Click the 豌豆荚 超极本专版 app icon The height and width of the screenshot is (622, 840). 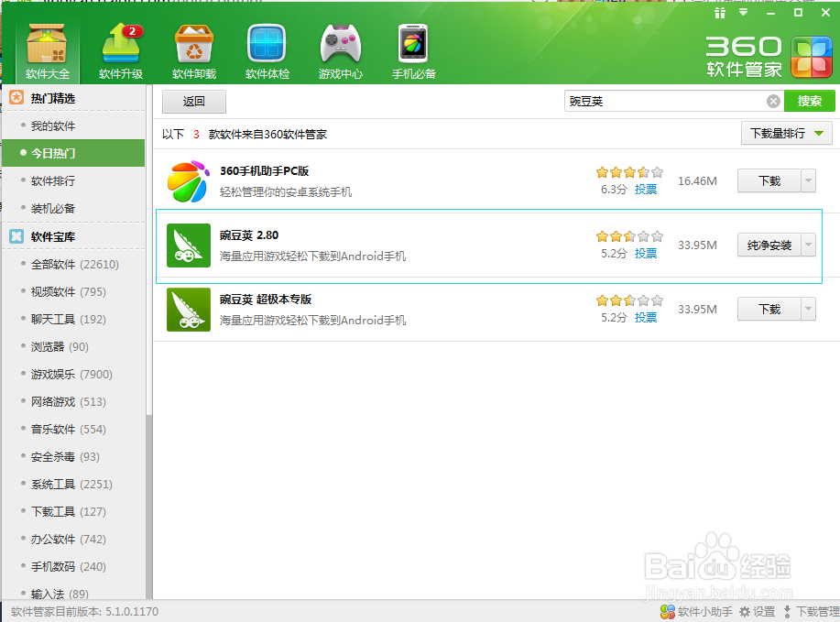189,309
